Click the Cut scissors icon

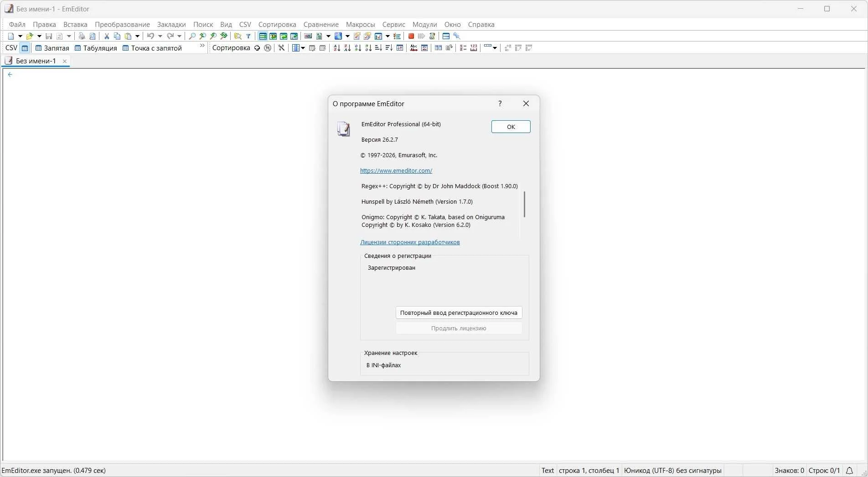click(107, 36)
